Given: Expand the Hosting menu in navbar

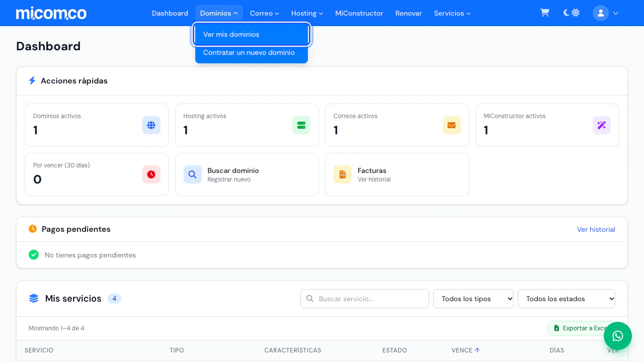Looking at the screenshot, I should click(307, 13).
